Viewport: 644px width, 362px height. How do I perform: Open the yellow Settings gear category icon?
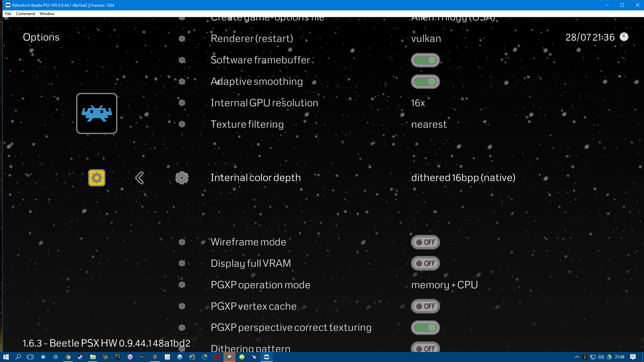pyautogui.click(x=97, y=178)
